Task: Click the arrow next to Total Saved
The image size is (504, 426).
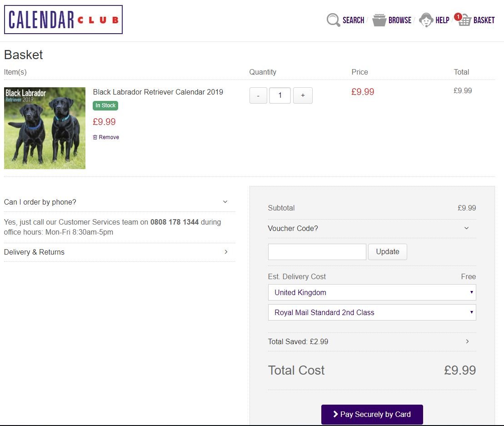Action: 467,341
